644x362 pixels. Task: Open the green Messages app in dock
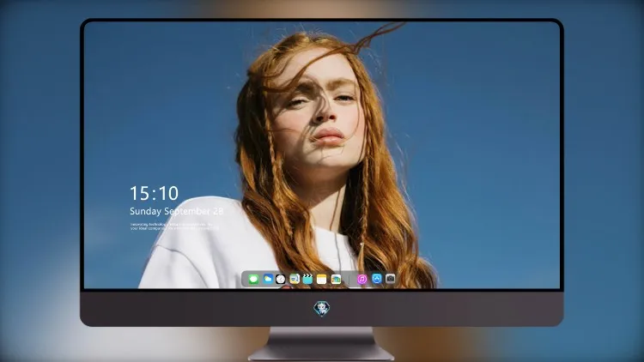(253, 280)
